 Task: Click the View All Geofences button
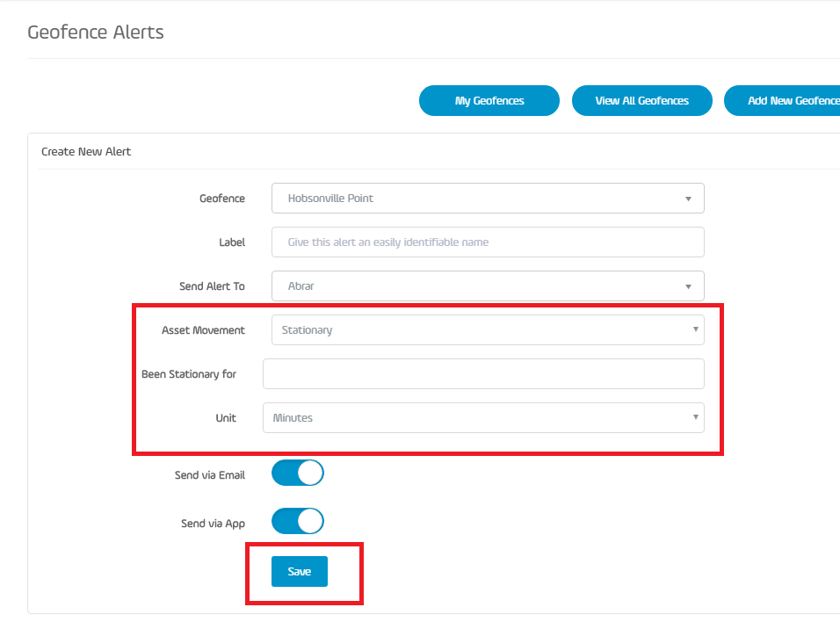pos(641,100)
